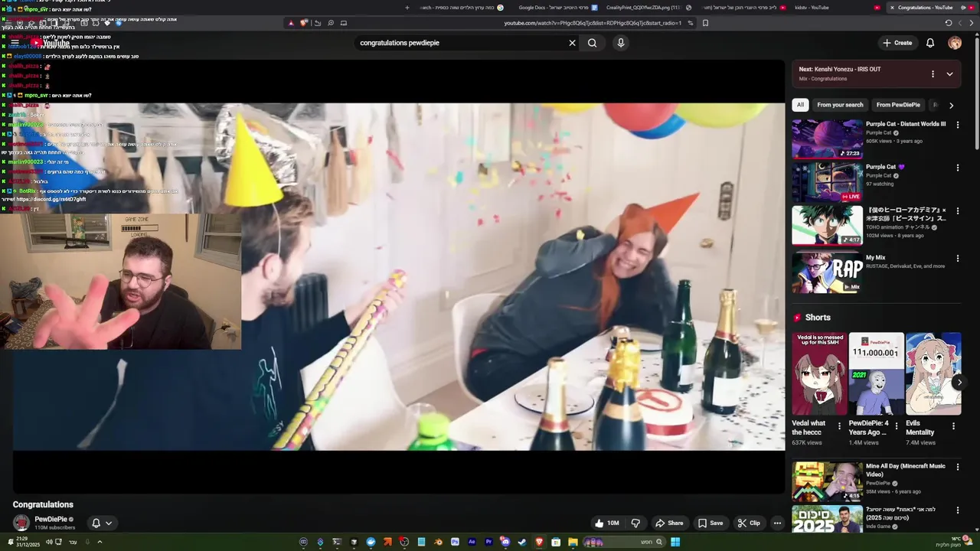Open Photoshop from the taskbar
The image size is (980, 551).
[x=455, y=543]
